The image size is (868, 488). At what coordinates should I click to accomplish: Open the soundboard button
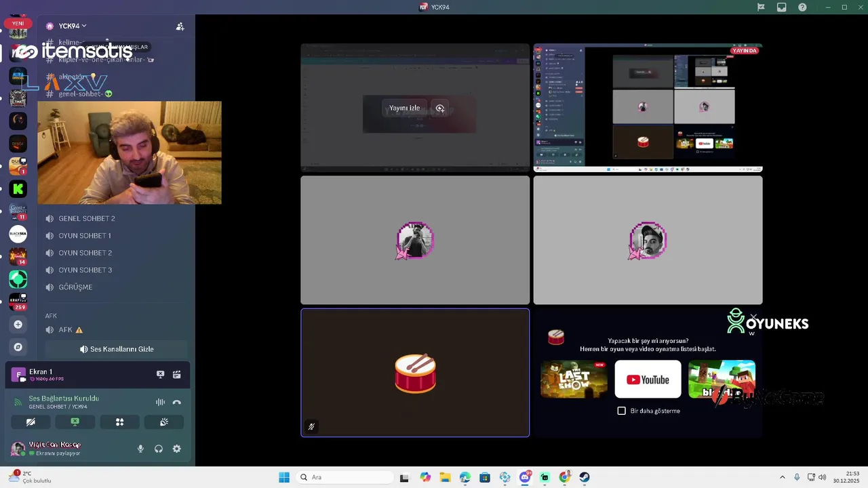point(164,422)
